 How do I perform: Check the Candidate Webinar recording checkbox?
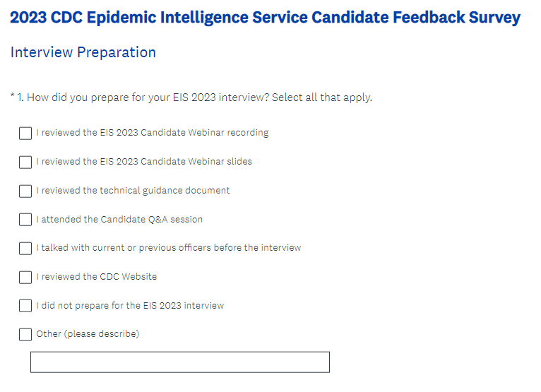25,133
